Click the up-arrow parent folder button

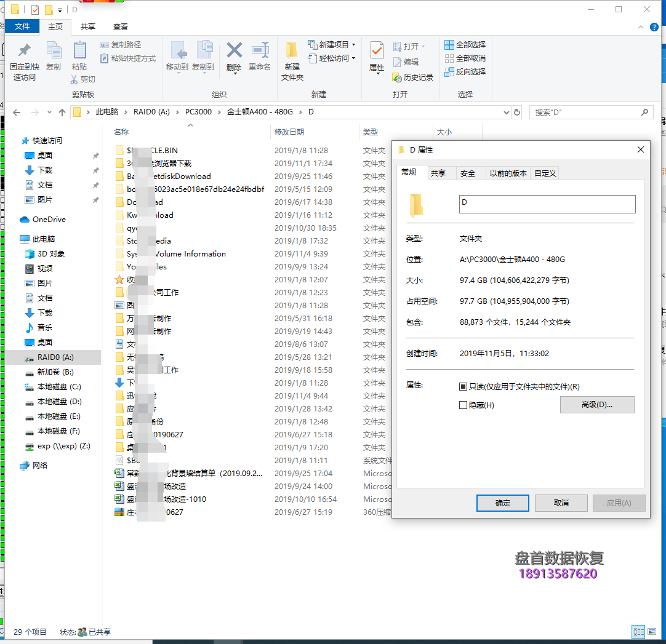[62, 113]
